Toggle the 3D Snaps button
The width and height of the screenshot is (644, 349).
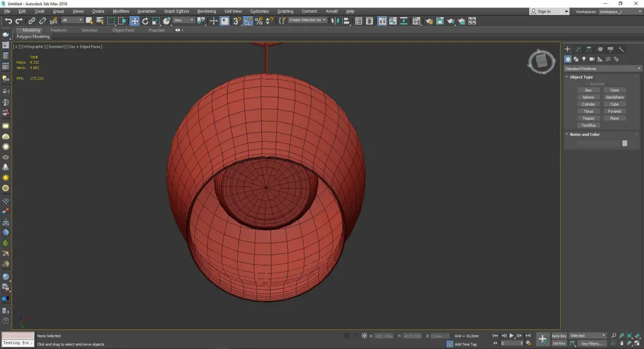(x=237, y=21)
